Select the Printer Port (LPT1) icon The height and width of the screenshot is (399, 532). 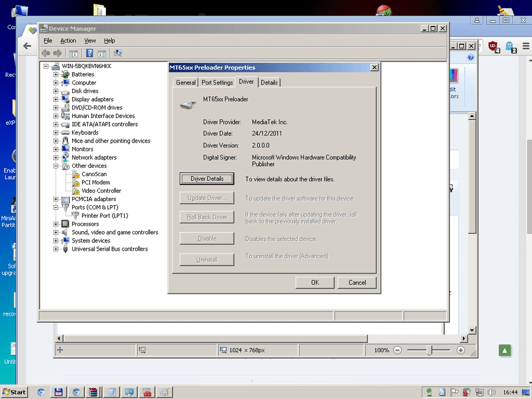click(76, 216)
